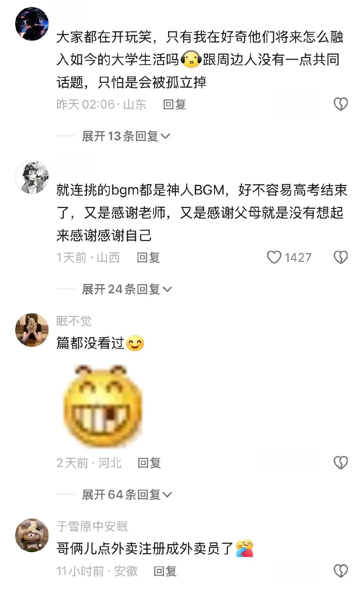Open 眠不觉's avatar profile
364x591 pixels.
coord(32,330)
